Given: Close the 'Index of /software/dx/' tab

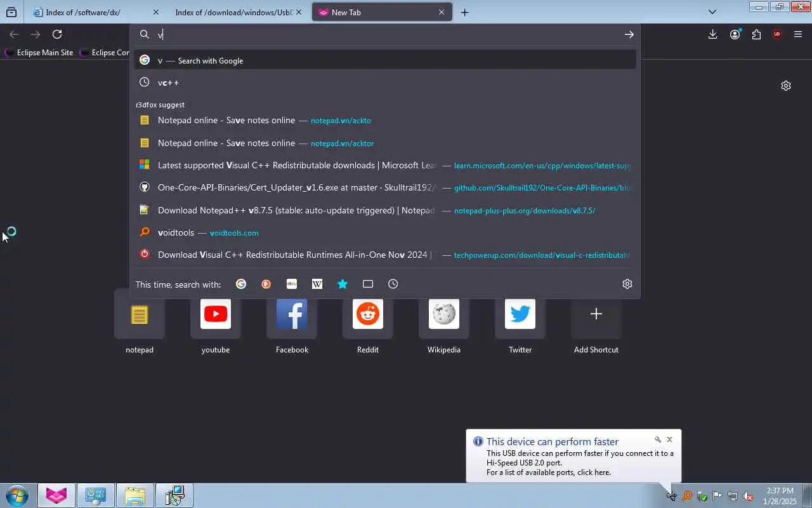Looking at the screenshot, I should coord(155,12).
